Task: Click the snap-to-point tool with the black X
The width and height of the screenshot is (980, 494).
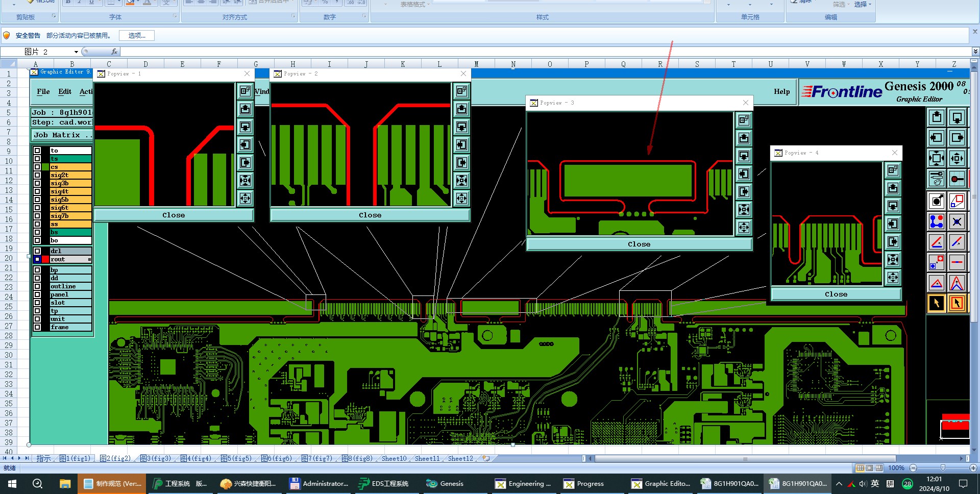Action: (x=957, y=221)
